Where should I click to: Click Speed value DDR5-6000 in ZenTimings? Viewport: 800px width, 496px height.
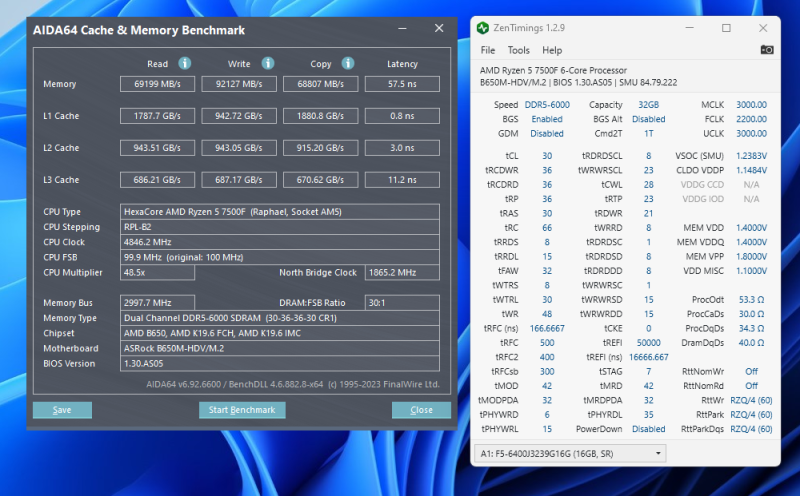[x=547, y=105]
